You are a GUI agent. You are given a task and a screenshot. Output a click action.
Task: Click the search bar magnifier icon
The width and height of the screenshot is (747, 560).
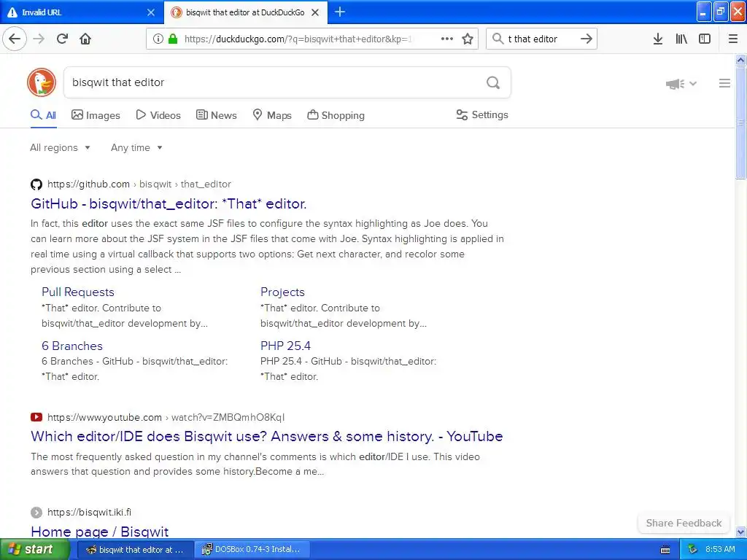(x=498, y=39)
